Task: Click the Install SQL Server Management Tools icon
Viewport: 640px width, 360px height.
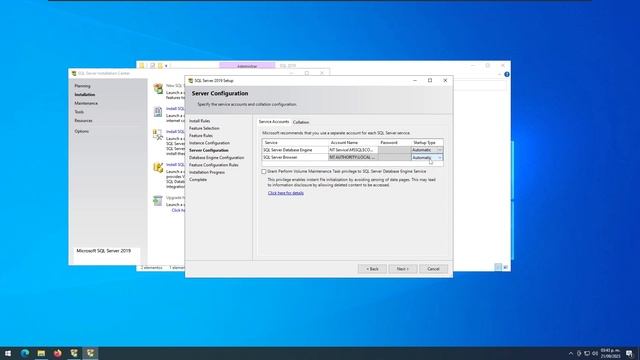Action: pos(158,135)
